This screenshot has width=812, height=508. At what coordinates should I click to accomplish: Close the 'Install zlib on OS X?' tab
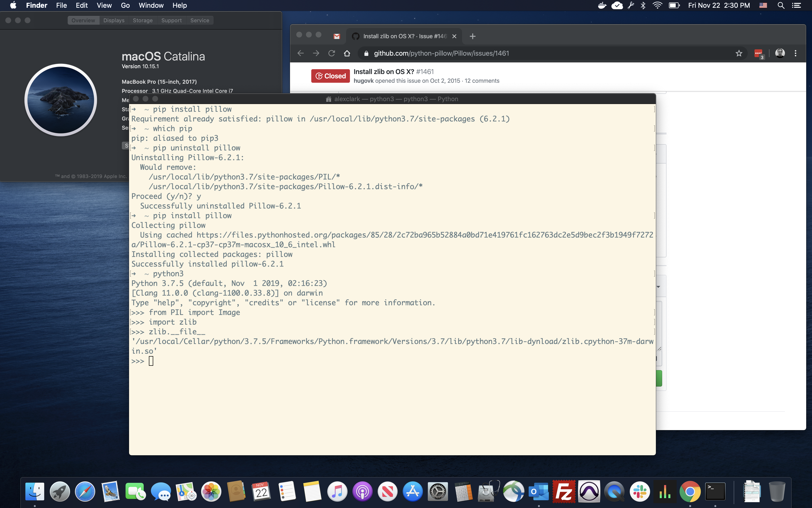(x=454, y=36)
